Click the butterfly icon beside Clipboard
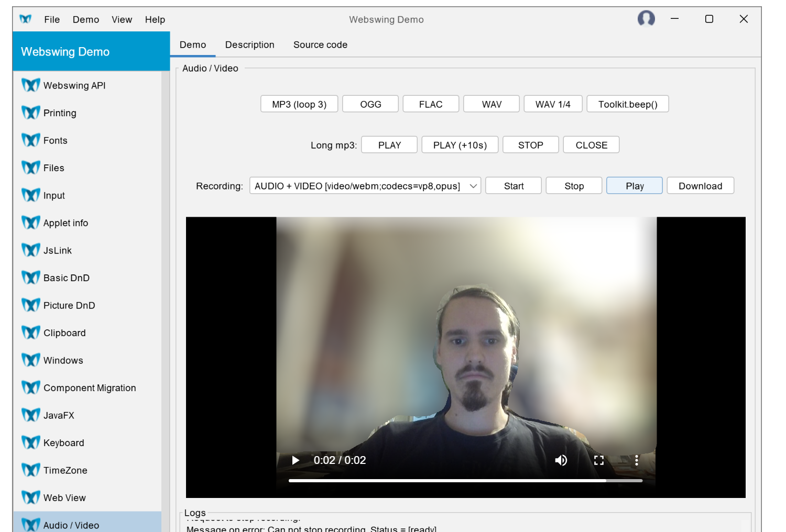 coord(31,332)
